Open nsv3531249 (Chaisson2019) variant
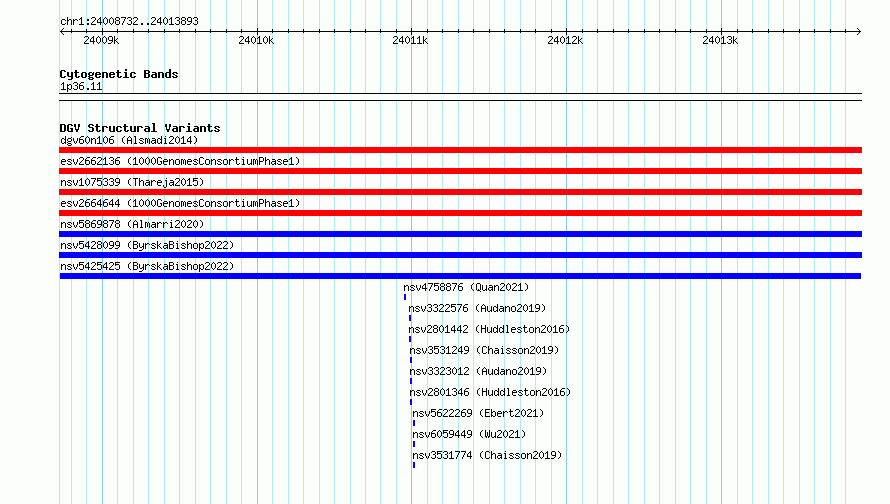The image size is (890, 504). 484,350
